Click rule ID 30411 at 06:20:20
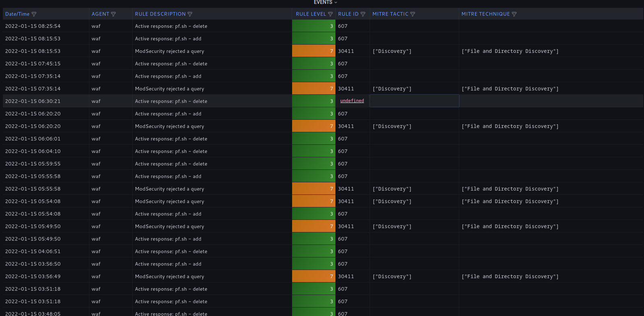This screenshot has height=316, width=644. (x=346, y=126)
